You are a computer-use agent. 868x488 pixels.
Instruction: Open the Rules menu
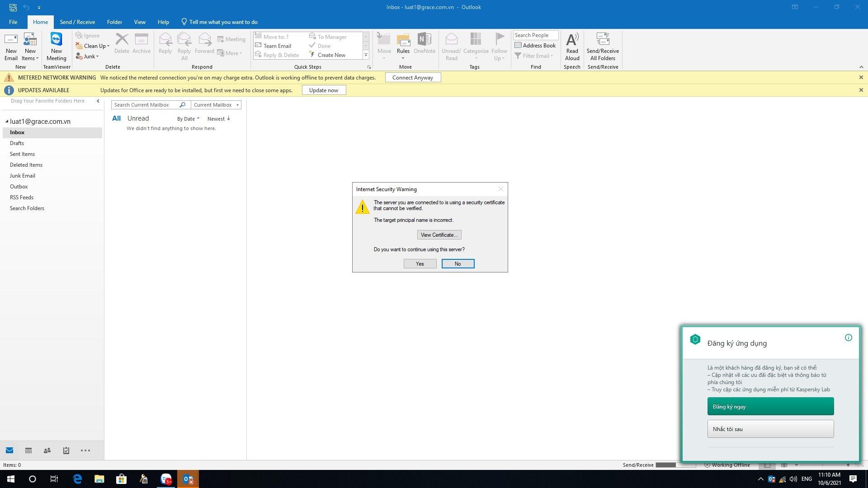(403, 47)
